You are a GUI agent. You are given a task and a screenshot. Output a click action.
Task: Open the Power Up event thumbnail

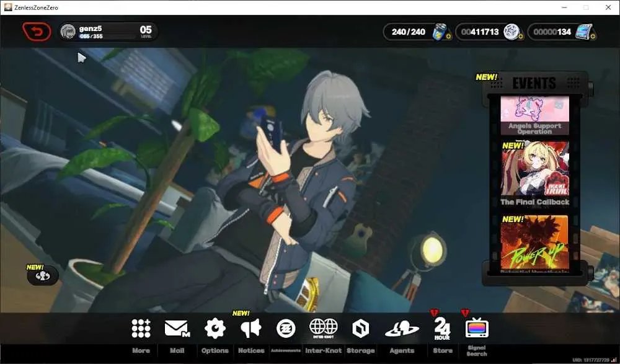534,242
